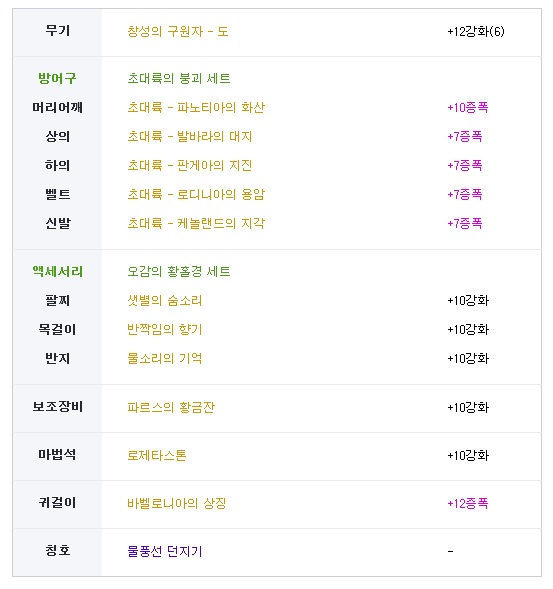
Task: Select the 로제타스톤 magic stone item
Action: [157, 455]
